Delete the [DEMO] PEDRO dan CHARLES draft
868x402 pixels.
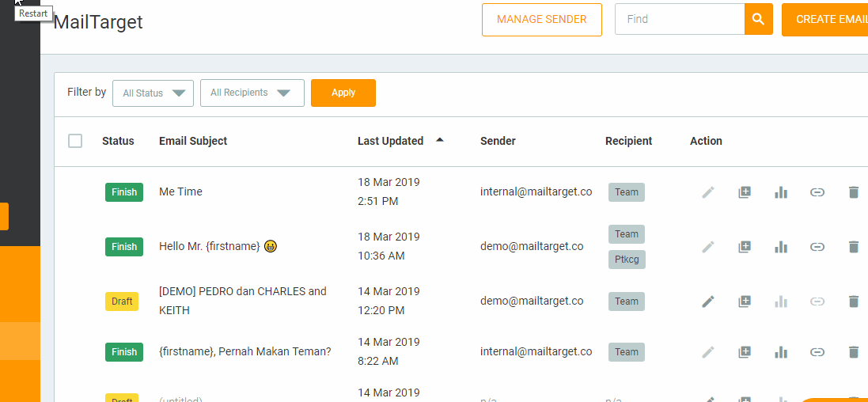click(854, 301)
